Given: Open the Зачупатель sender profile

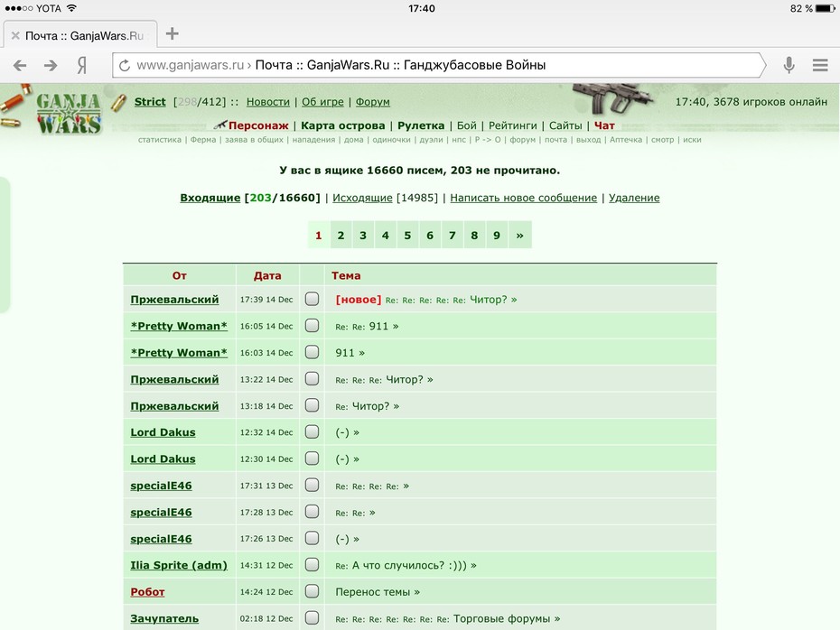Looking at the screenshot, I should point(164,619).
